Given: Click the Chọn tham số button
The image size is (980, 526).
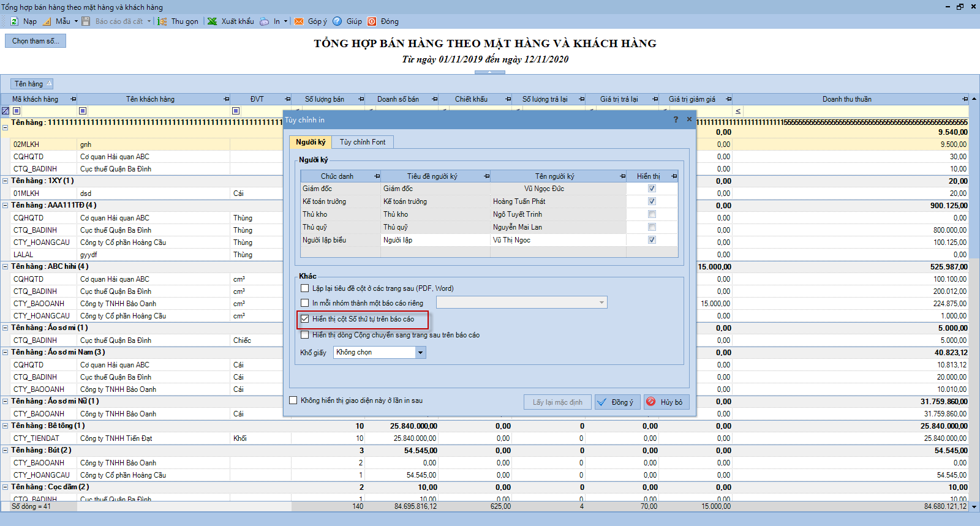Looking at the screenshot, I should pyautogui.click(x=36, y=41).
